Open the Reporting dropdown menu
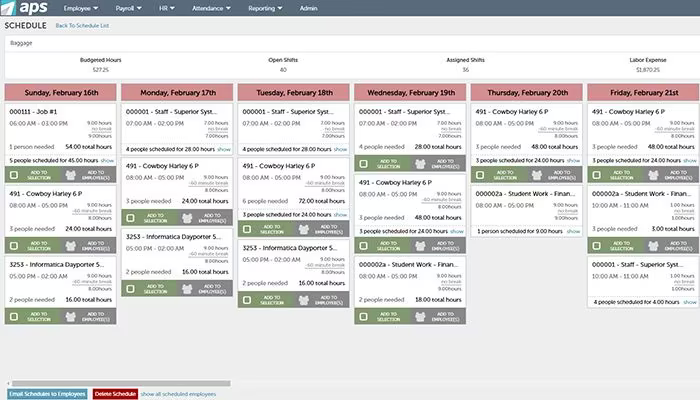 tap(265, 8)
